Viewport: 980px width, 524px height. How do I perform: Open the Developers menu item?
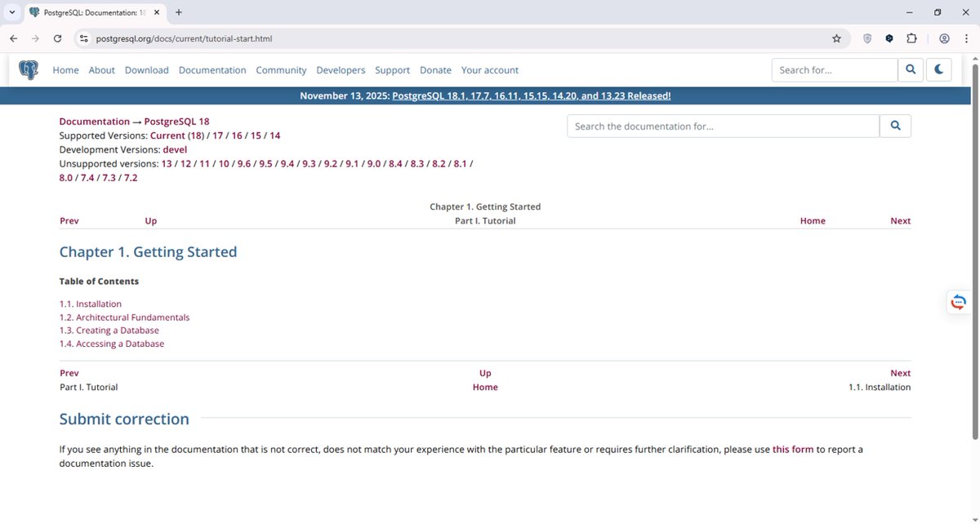(341, 70)
